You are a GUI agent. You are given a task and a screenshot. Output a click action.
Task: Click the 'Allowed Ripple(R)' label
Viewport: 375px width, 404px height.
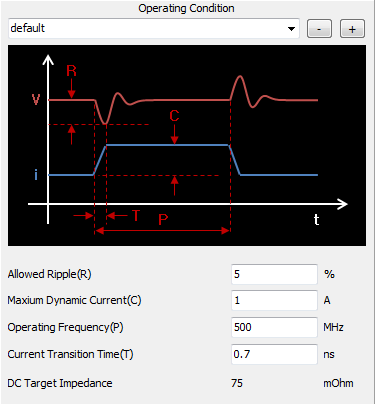tap(49, 274)
